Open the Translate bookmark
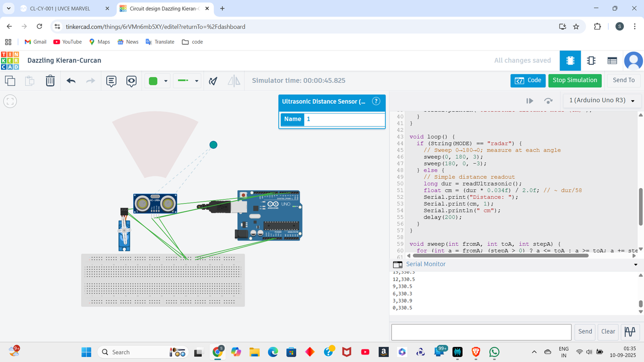Screen dimensions: 644x362 (x=160, y=42)
